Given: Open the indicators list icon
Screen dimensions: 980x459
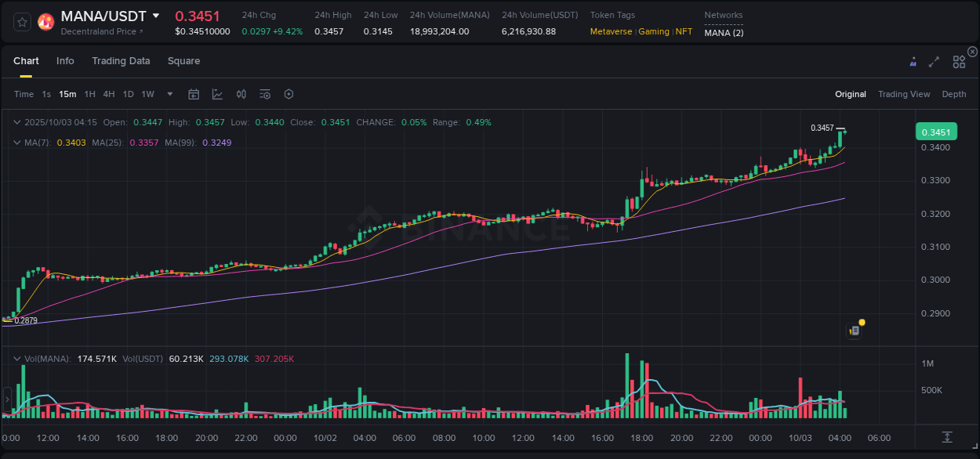Looking at the screenshot, I should [264, 94].
